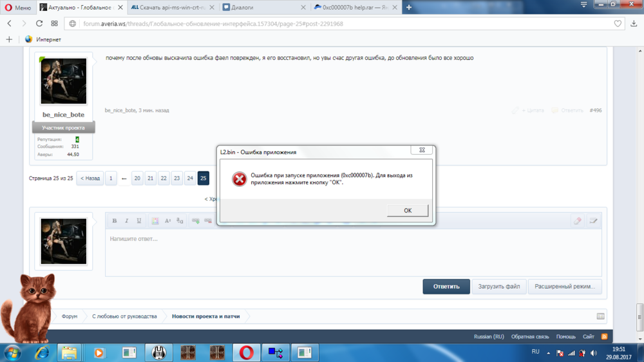Toggle italic formatting in reply editor
Image resolution: width=644 pixels, height=362 pixels.
127,221
